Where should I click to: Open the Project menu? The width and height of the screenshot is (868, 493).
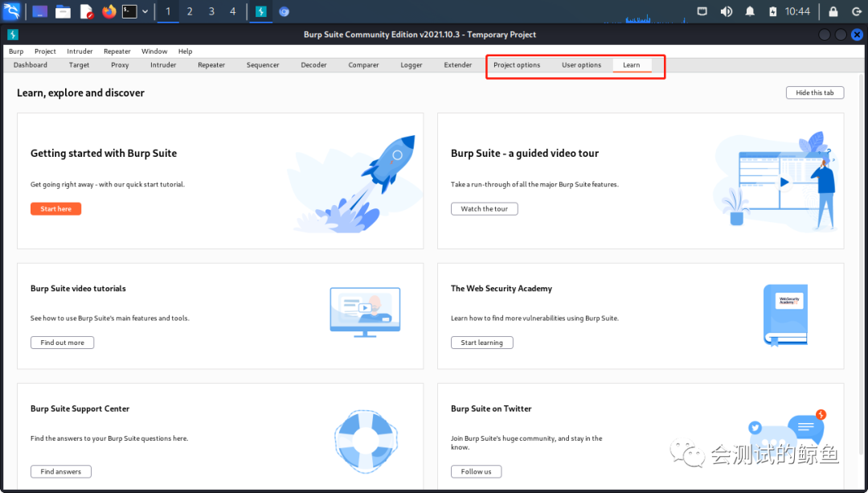point(45,51)
